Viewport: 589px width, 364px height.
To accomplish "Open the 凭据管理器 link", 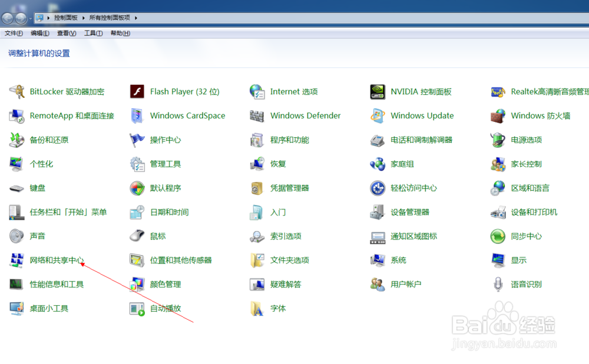I will click(x=290, y=188).
